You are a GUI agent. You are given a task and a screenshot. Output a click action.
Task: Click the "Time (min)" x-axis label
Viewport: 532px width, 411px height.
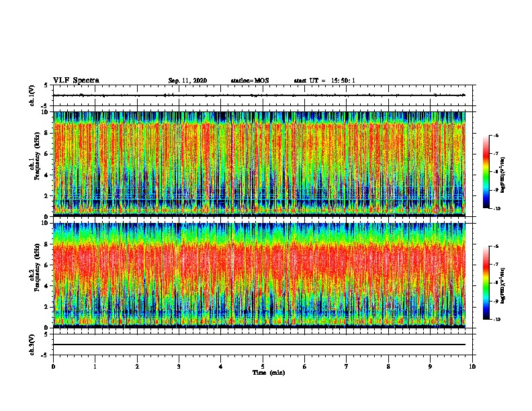click(269, 373)
